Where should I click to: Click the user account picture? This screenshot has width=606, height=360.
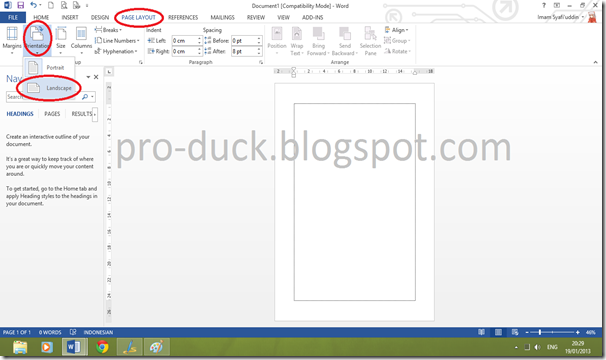[592, 17]
